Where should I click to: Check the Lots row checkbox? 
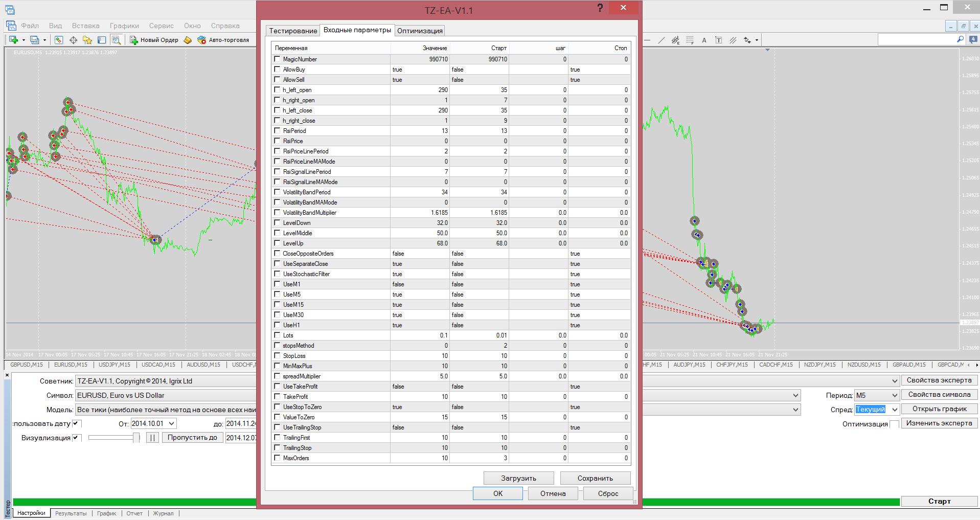pos(277,335)
